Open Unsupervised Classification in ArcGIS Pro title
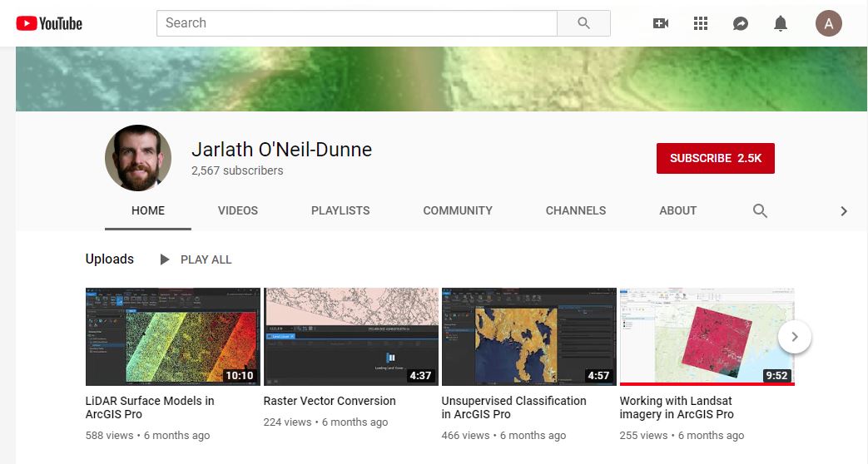The height and width of the screenshot is (464, 868). point(513,407)
